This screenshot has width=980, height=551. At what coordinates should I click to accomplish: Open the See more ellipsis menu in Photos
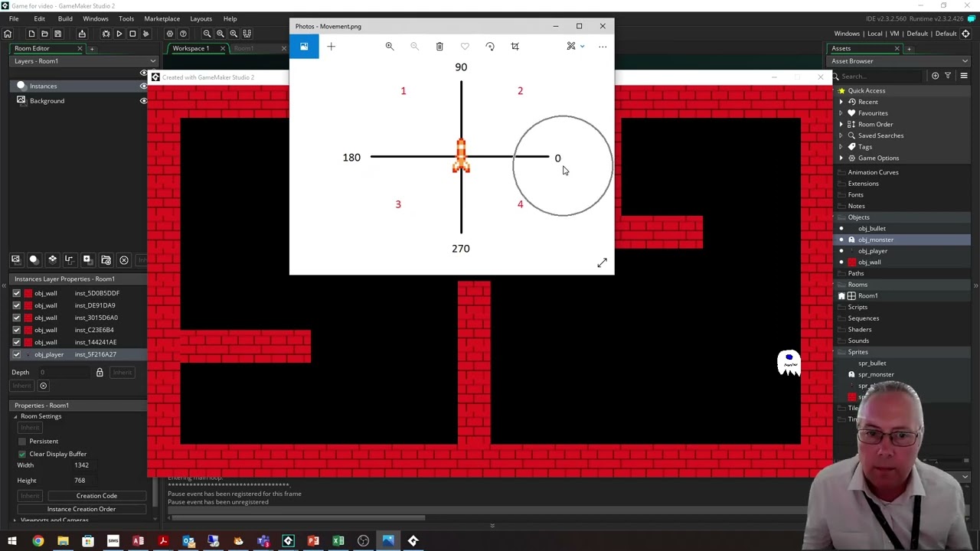coord(603,47)
